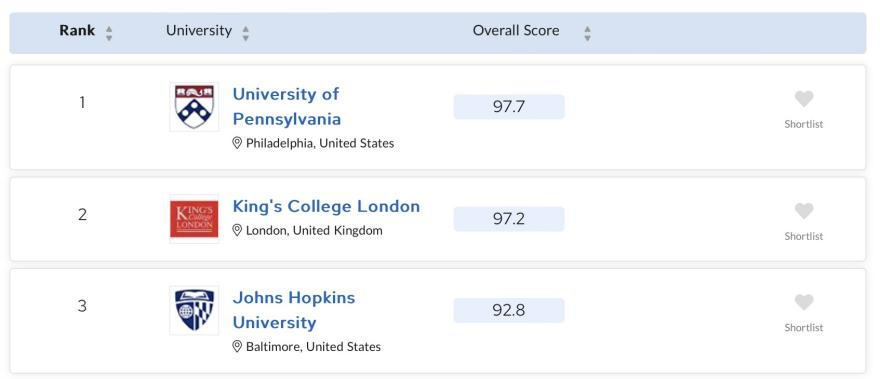The image size is (880, 379).
Task: Sort by Overall Score column arrows
Action: click(x=587, y=33)
